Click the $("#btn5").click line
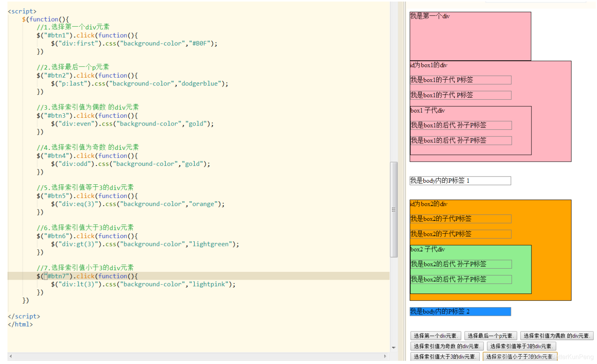The image size is (597, 364). (87, 196)
